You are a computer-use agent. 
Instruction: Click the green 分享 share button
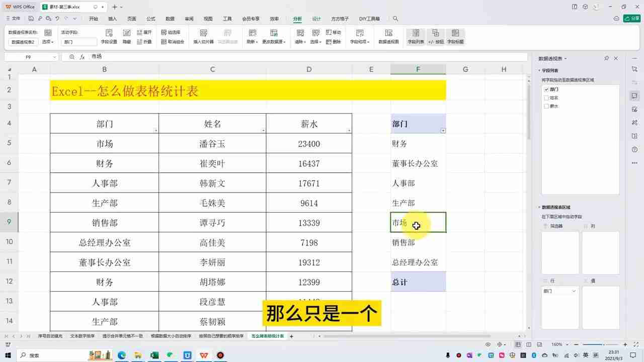tap(631, 19)
